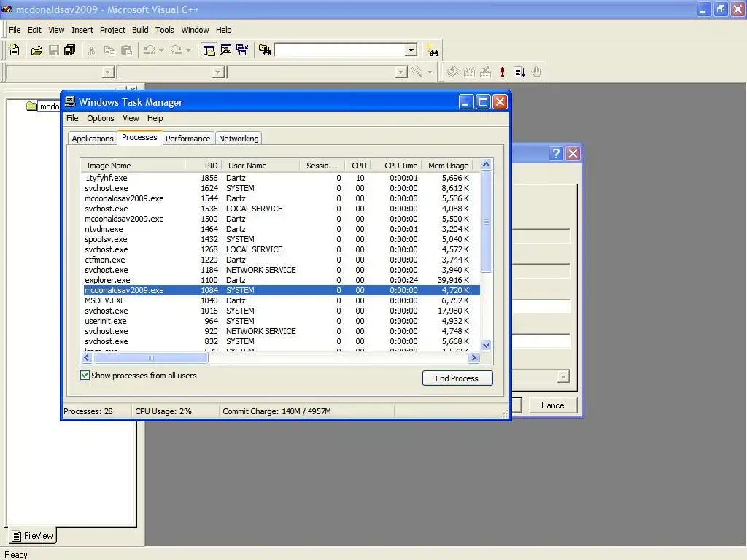Screen dimensions: 747x560
Task: Open the Redo history dropdown arrow
Action: 188,50
